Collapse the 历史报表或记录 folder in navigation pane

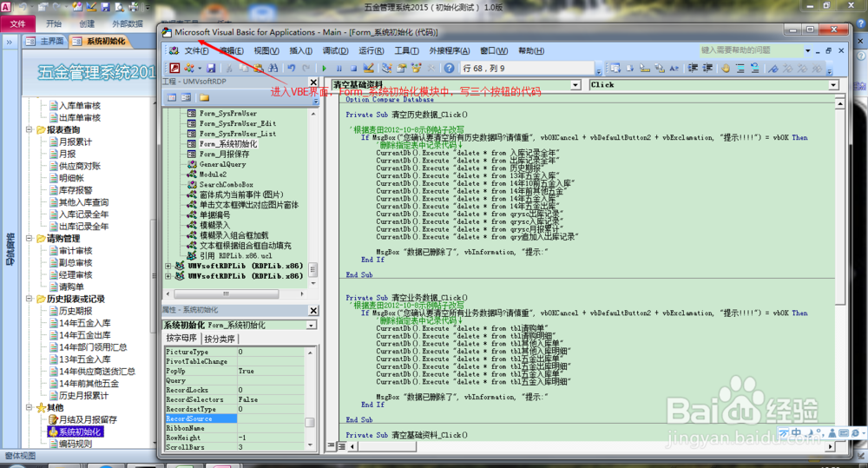[29, 299]
